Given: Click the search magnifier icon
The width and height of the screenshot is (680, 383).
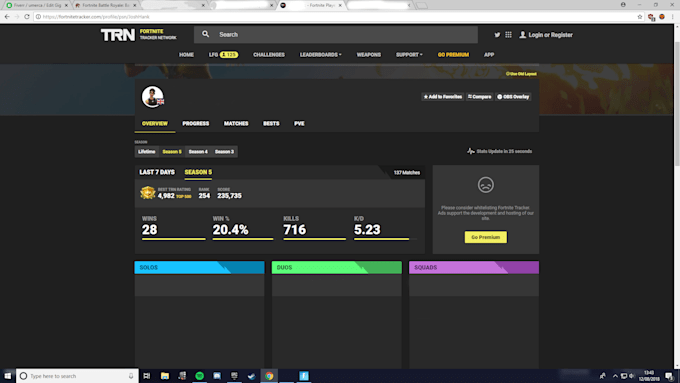Looking at the screenshot, I should click(206, 34).
